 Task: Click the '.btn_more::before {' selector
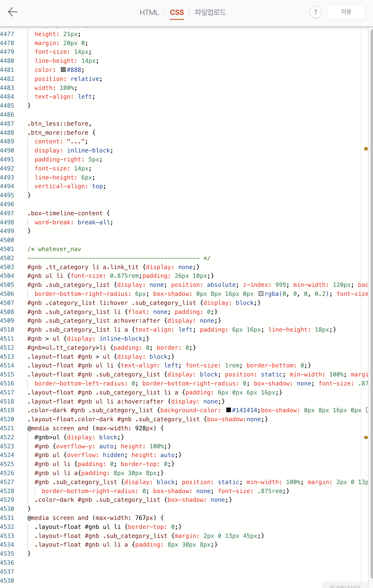pos(61,133)
